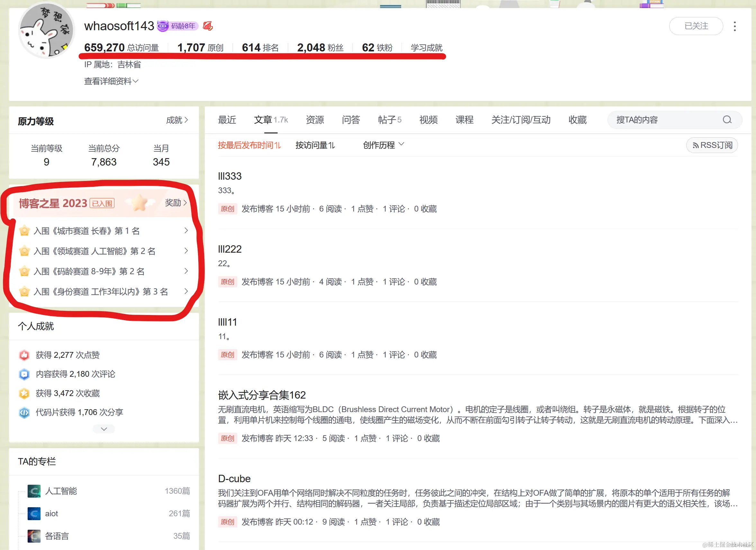Screen dimensions: 756x550
Task: Expand more 个人成就 items with down arrow
Action: (104, 429)
